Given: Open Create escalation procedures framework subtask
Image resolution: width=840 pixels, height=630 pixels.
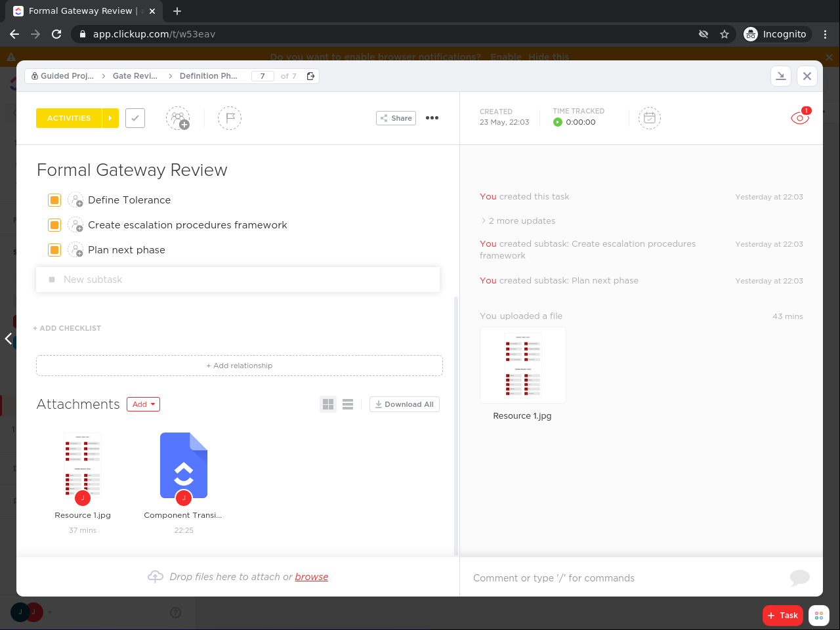Looking at the screenshot, I should tap(188, 225).
